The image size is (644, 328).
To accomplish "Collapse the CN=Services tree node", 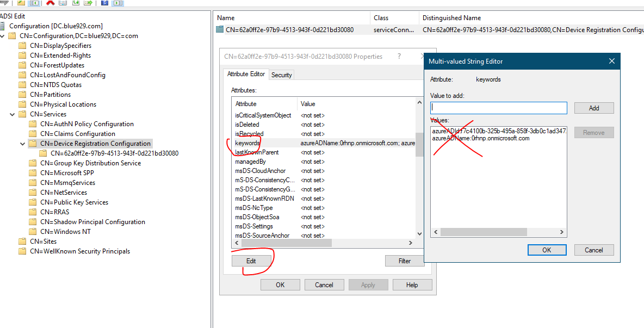I will 13,114.
